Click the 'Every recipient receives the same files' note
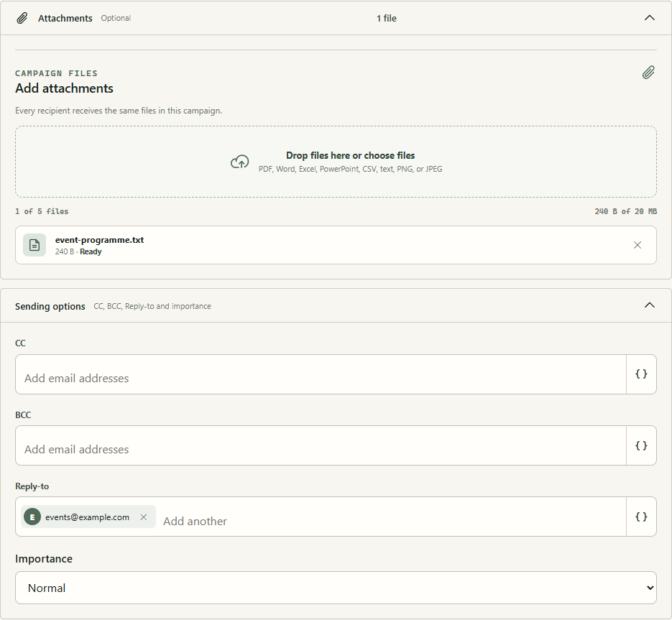 (x=119, y=111)
